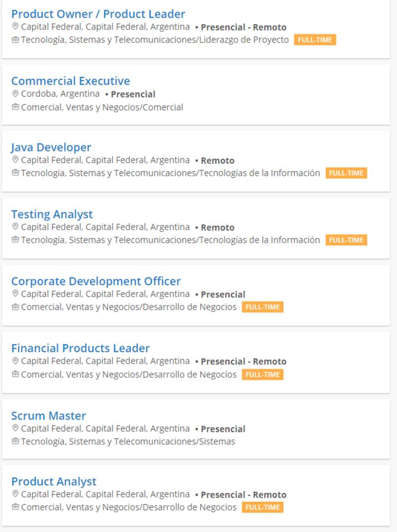The image size is (397, 532).
Task: Click the FULL-TIME badge on Product Analyst
Action: tap(263, 508)
